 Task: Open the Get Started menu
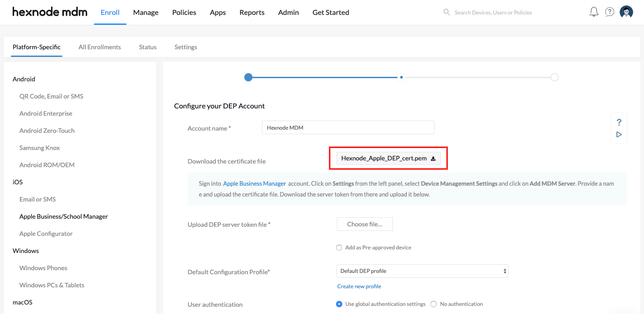(331, 13)
